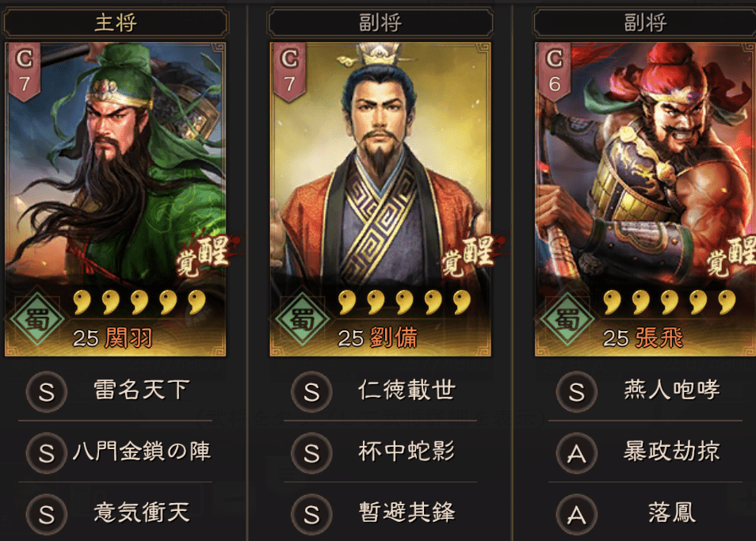Open the 仁徳載世 skill entry

pos(407,390)
